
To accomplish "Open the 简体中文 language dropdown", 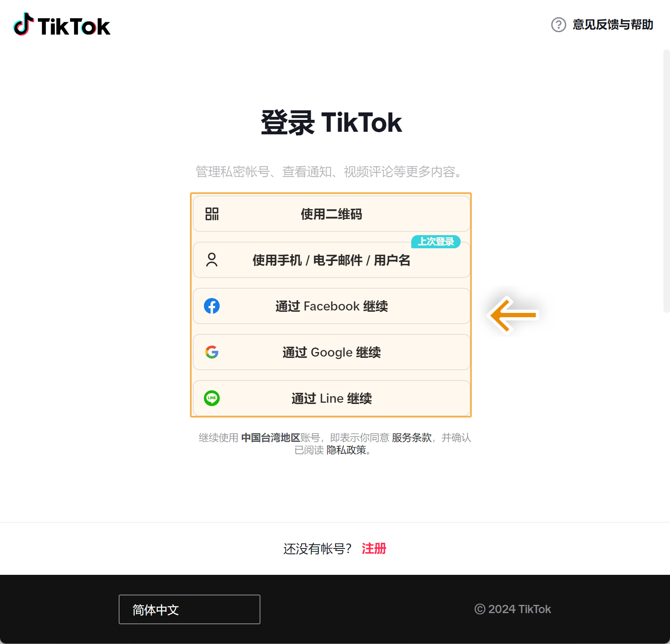I will pos(190,609).
